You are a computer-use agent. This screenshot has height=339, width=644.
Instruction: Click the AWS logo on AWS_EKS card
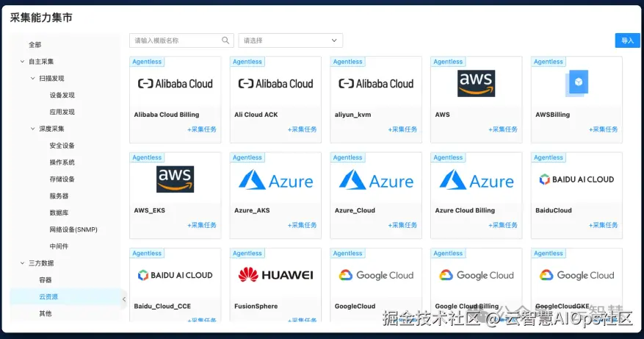pos(175,179)
